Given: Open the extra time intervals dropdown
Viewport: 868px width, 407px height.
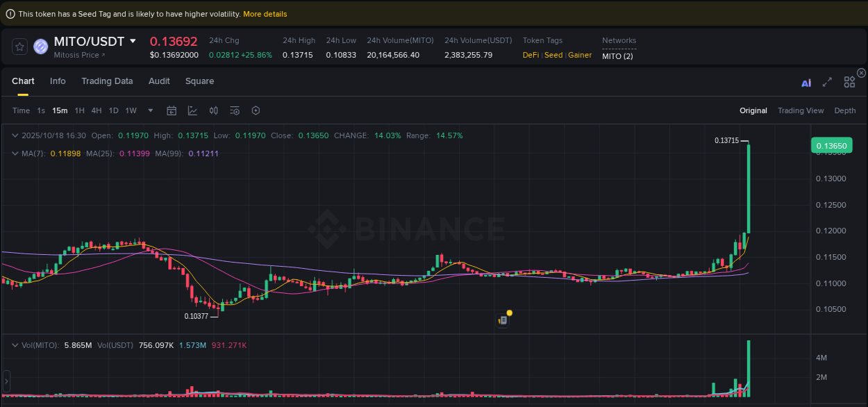Looking at the screenshot, I should coord(150,110).
